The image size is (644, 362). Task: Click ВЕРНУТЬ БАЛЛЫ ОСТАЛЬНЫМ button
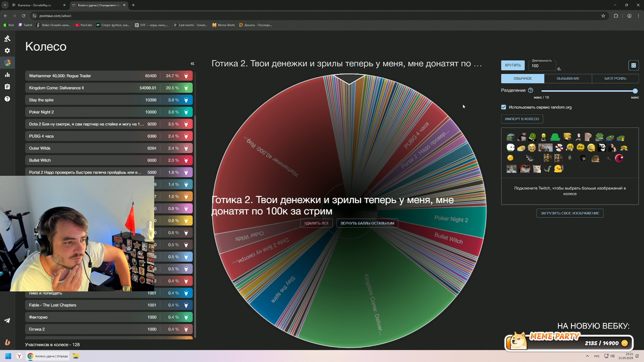tap(367, 223)
